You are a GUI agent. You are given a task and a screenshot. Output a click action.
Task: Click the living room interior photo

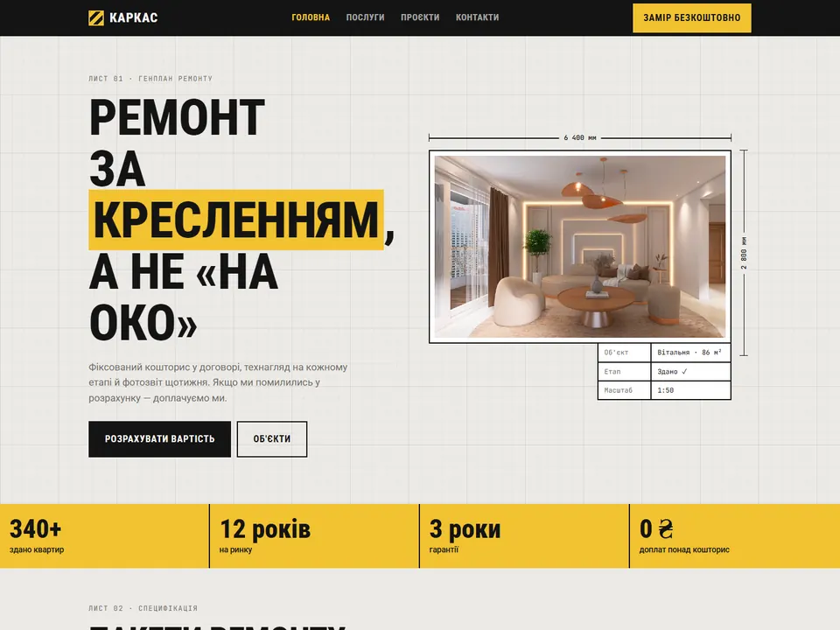coord(579,247)
